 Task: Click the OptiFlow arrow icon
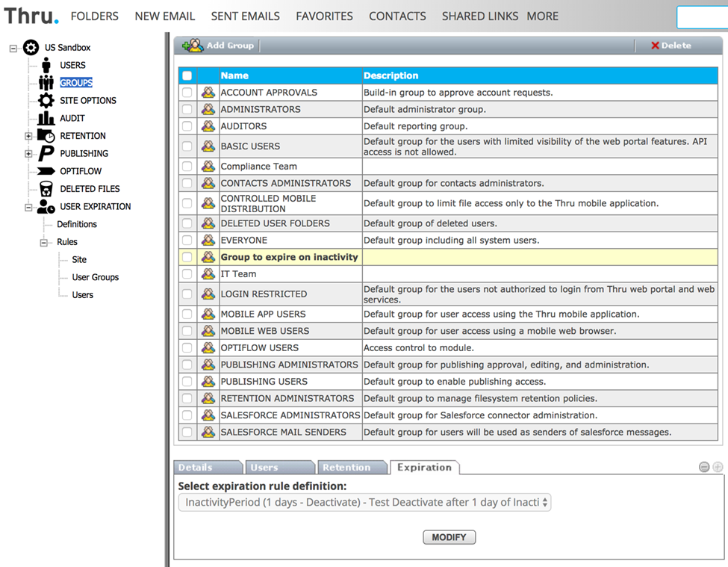pos(46,171)
